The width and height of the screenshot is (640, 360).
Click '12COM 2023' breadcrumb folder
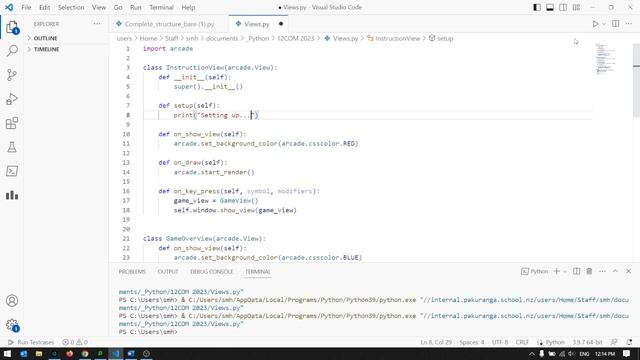[x=296, y=38]
